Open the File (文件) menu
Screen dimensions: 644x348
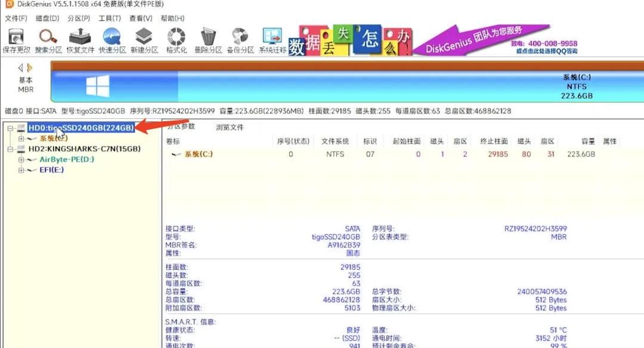click(x=16, y=18)
